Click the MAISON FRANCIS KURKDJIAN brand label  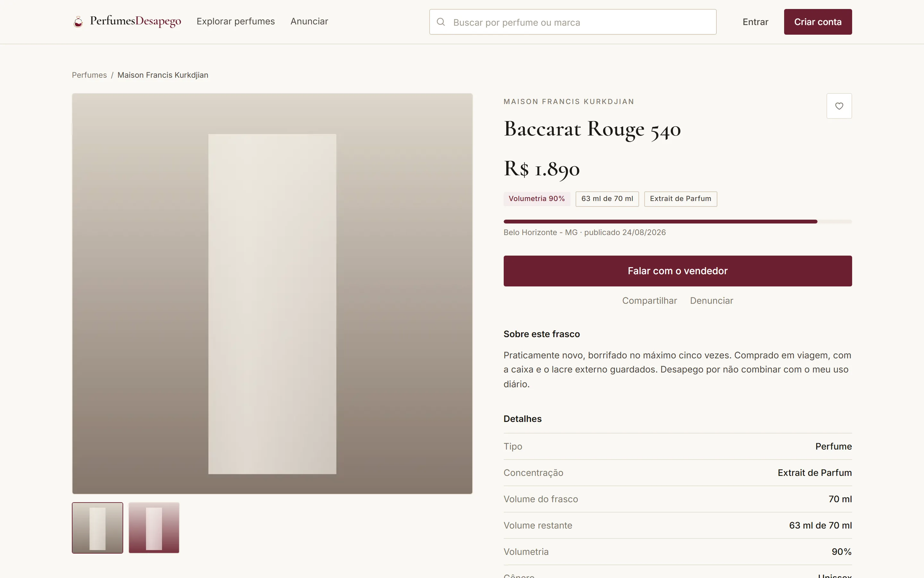coord(569,102)
